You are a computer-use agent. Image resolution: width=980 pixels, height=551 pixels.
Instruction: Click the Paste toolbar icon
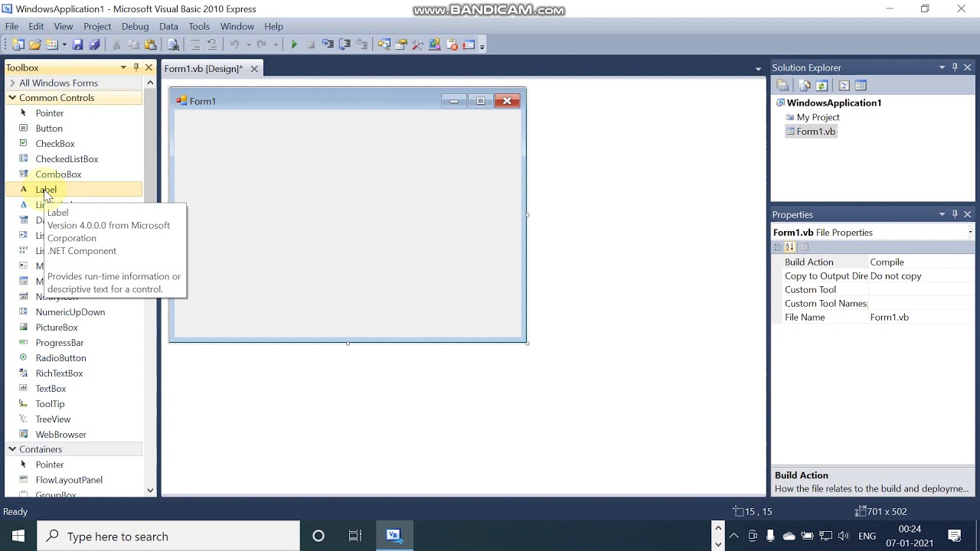(150, 45)
